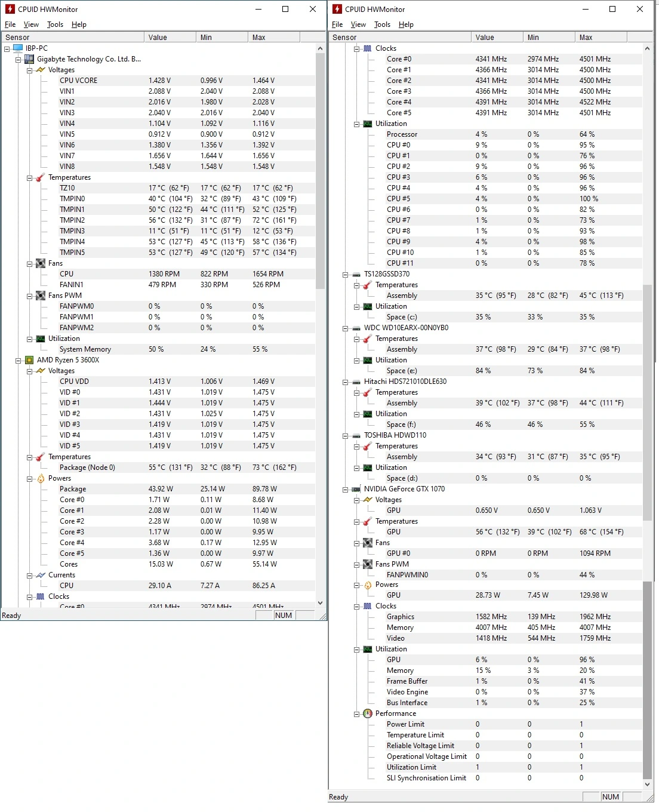Click the Sensor column header in left window
Image resolution: width=659 pixels, height=812 pixels.
tap(73, 37)
